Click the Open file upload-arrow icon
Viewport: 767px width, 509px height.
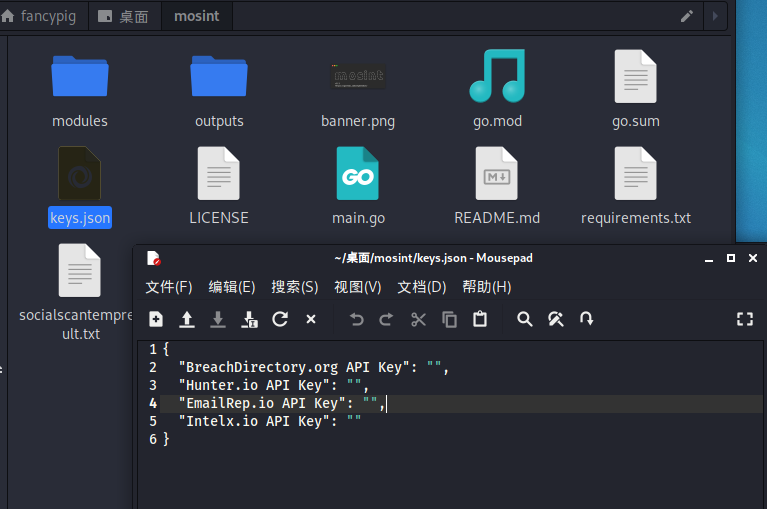(x=186, y=319)
